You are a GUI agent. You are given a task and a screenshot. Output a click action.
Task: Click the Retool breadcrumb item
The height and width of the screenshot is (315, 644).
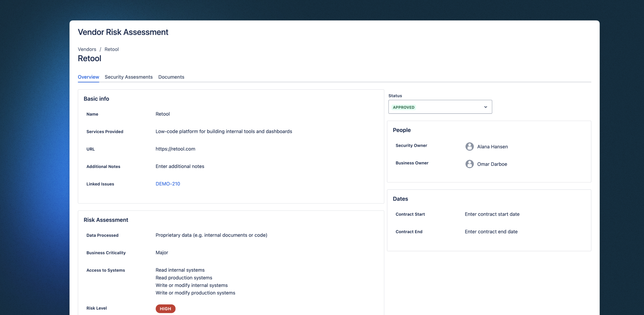click(112, 49)
